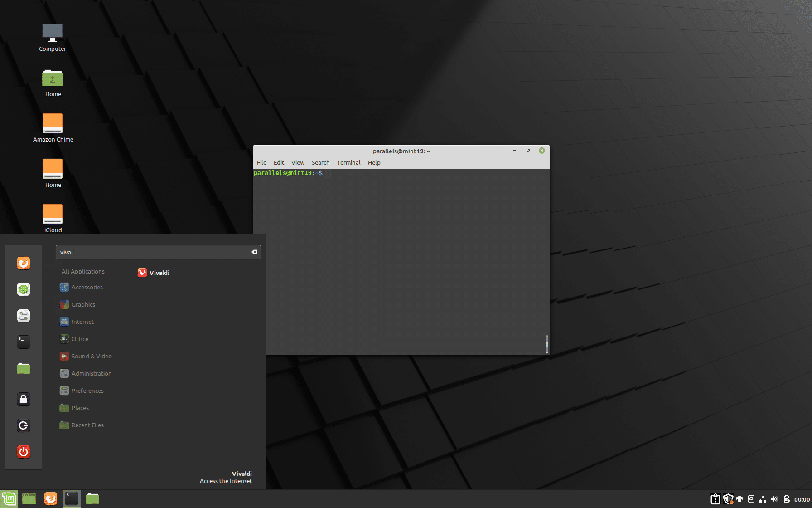This screenshot has height=508, width=812.
Task: Open System Settings from the menu sidebar
Action: [23, 316]
